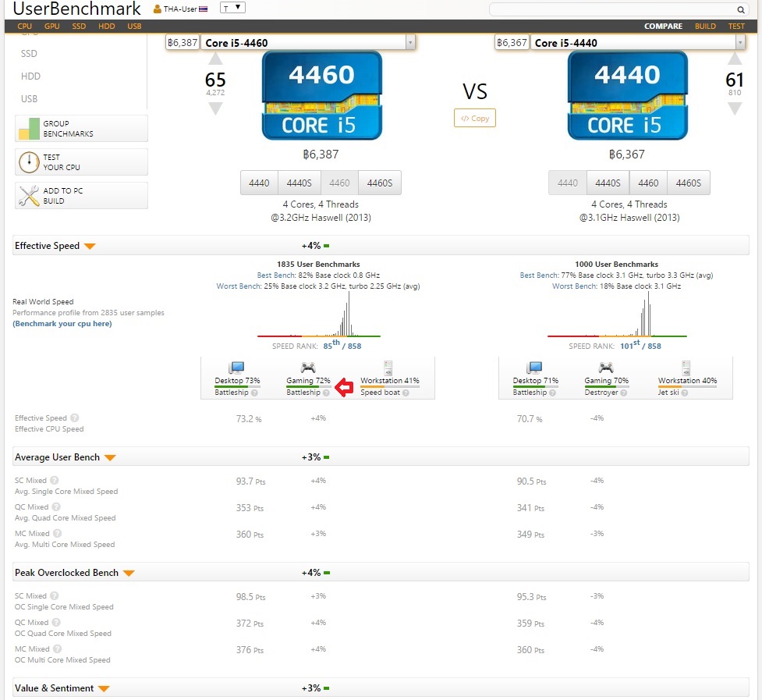Image resolution: width=762 pixels, height=700 pixels.
Task: Click the 4460 performance distribution chart
Action: coord(319,314)
